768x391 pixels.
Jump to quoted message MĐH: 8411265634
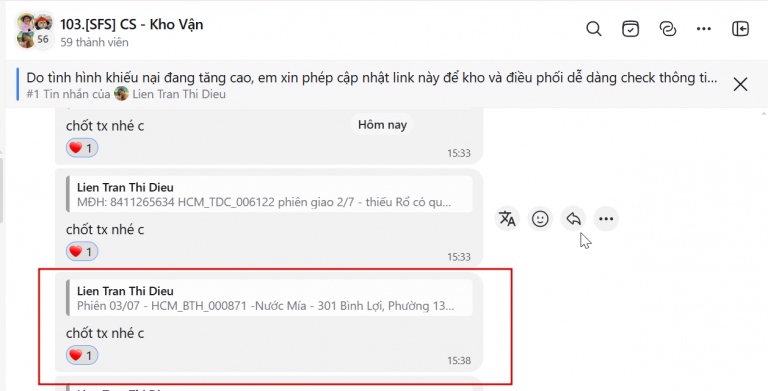[269, 195]
